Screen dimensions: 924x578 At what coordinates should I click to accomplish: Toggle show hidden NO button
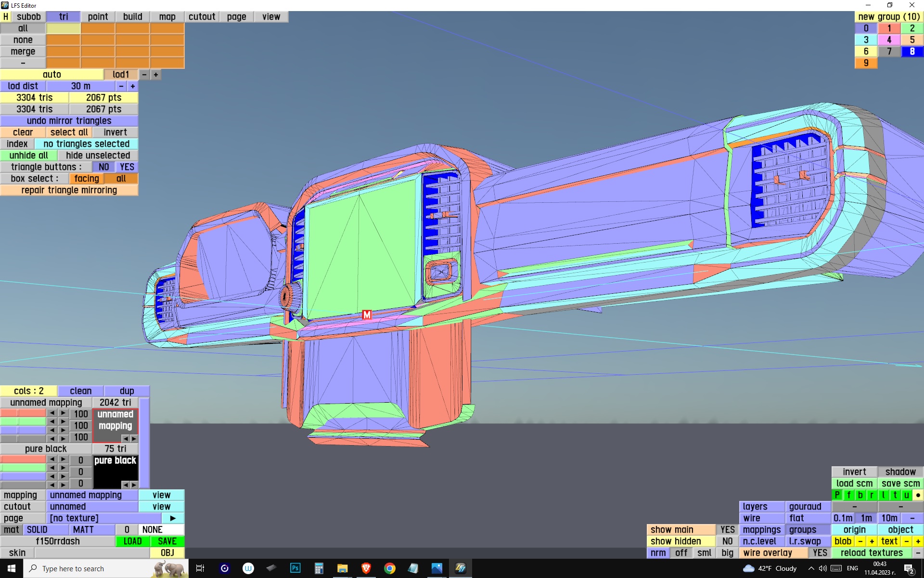(727, 541)
